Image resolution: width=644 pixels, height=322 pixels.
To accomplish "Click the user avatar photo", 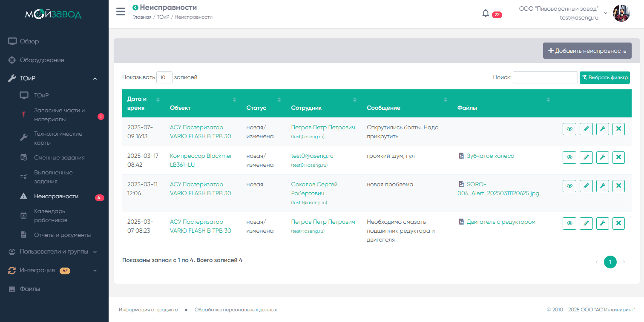I will 621,13.
